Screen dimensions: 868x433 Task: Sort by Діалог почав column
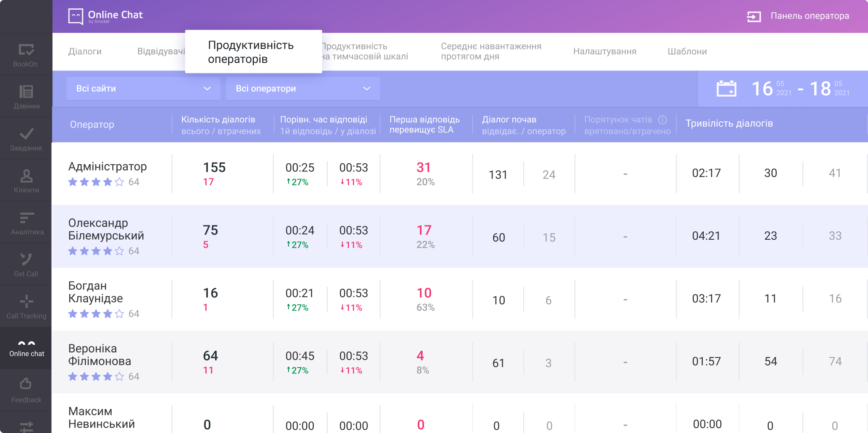point(524,125)
